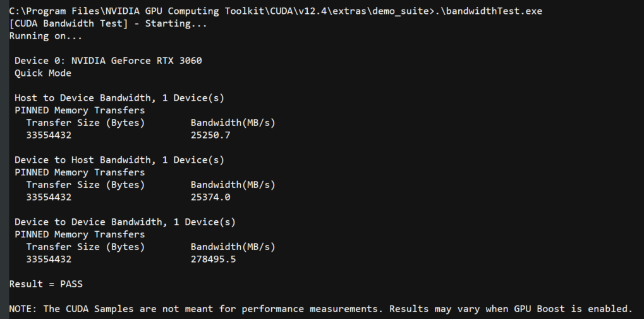The height and width of the screenshot is (319, 644).
Task: Click the Quick Mode text
Action: pos(43,73)
